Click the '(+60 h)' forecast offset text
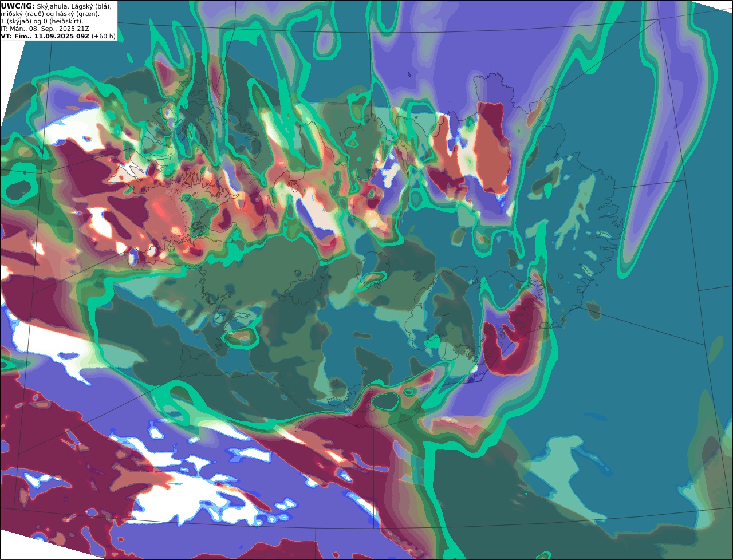The width and height of the screenshot is (733, 560). [104, 36]
